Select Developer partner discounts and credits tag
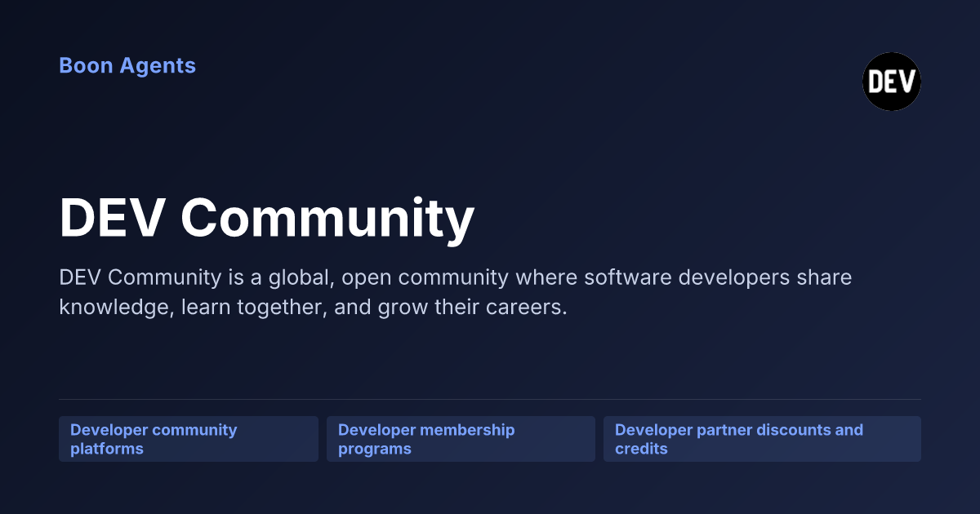The width and height of the screenshot is (980, 514). (762, 439)
